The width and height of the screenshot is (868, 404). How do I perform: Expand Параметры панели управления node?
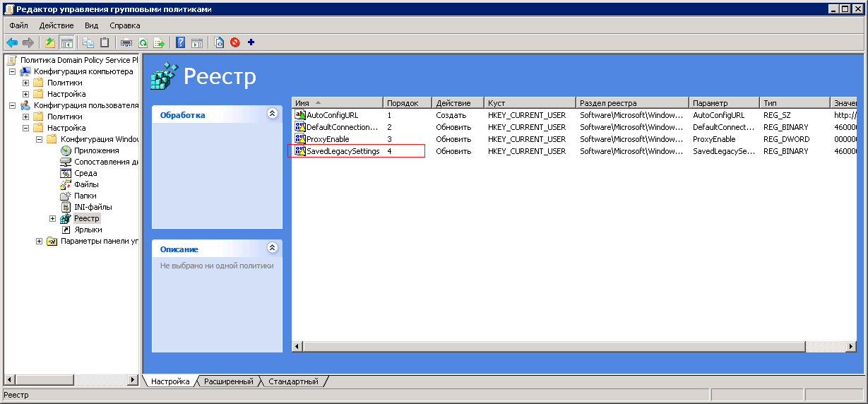(39, 241)
